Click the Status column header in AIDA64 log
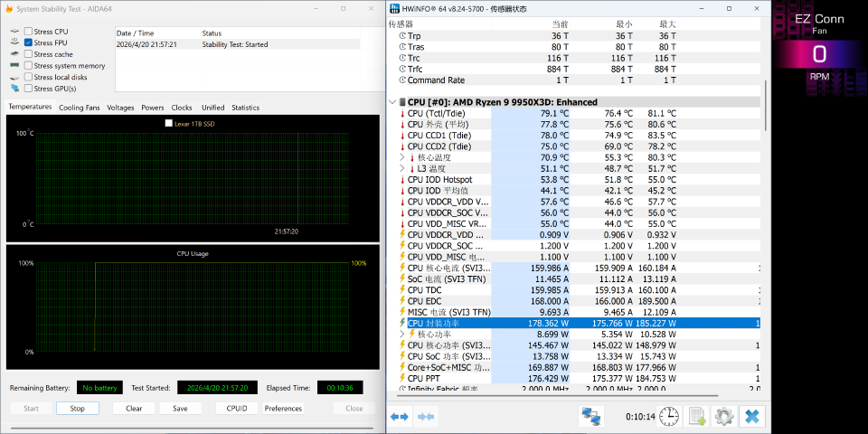868x434 pixels. (279, 33)
